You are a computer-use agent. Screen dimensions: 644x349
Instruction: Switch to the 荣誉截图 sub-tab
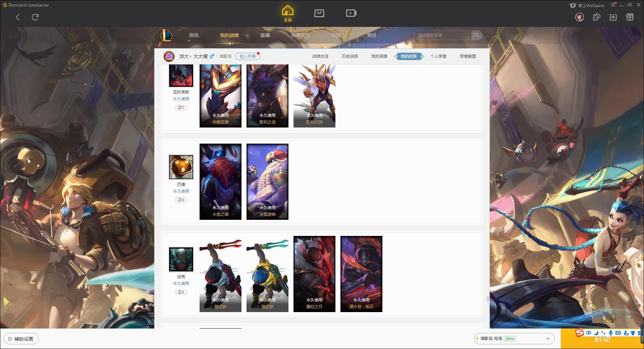(468, 56)
